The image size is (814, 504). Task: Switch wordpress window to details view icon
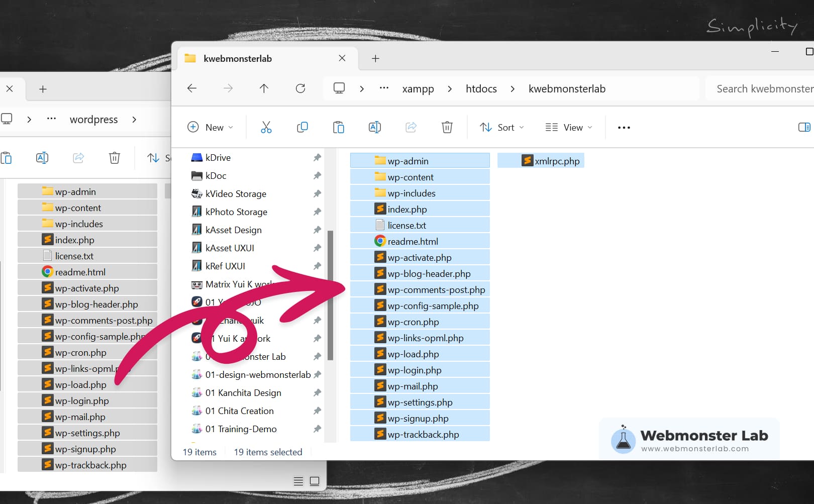tap(298, 481)
